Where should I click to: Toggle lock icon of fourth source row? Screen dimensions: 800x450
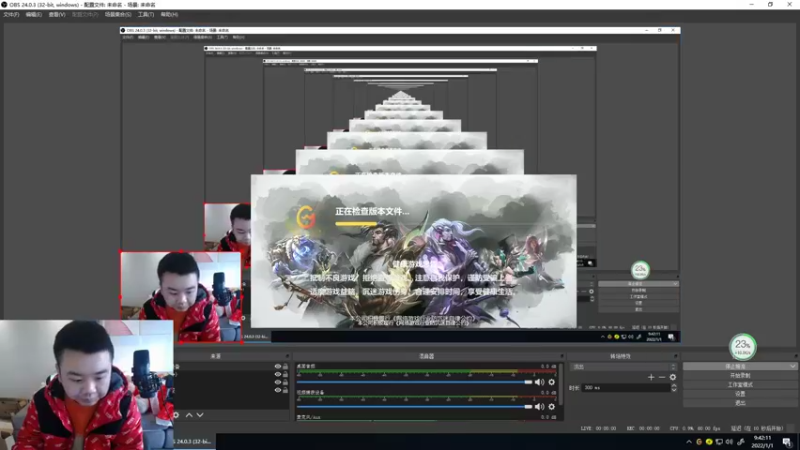pyautogui.click(x=285, y=390)
